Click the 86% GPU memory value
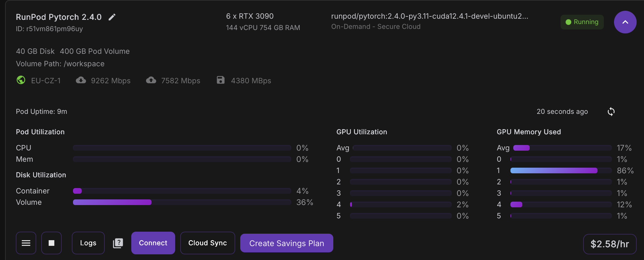 [625, 171]
